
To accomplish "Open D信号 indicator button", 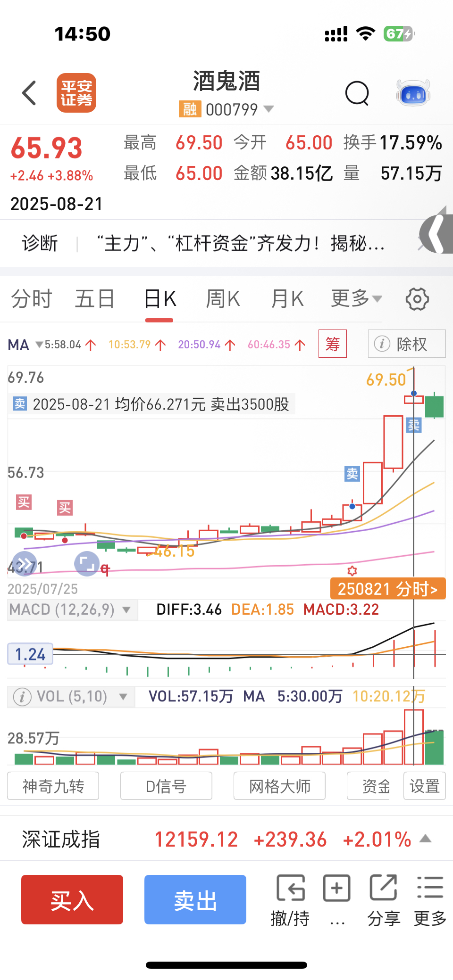I will tap(166, 786).
